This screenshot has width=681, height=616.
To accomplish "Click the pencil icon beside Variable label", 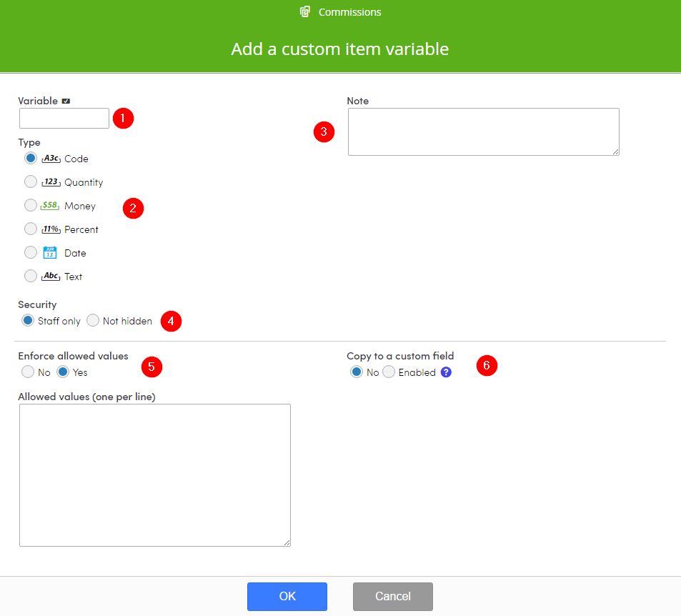I will [x=66, y=100].
